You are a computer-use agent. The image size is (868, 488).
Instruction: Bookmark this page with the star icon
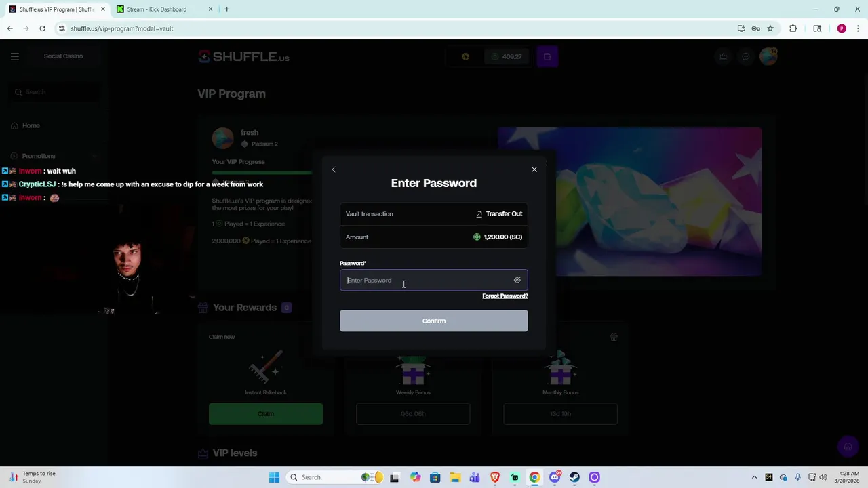(770, 28)
